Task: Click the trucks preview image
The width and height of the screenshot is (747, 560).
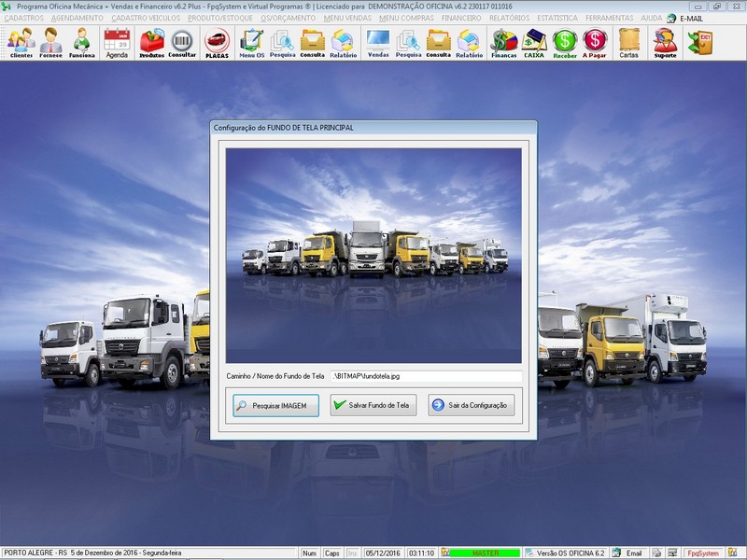Action: pyautogui.click(x=373, y=256)
